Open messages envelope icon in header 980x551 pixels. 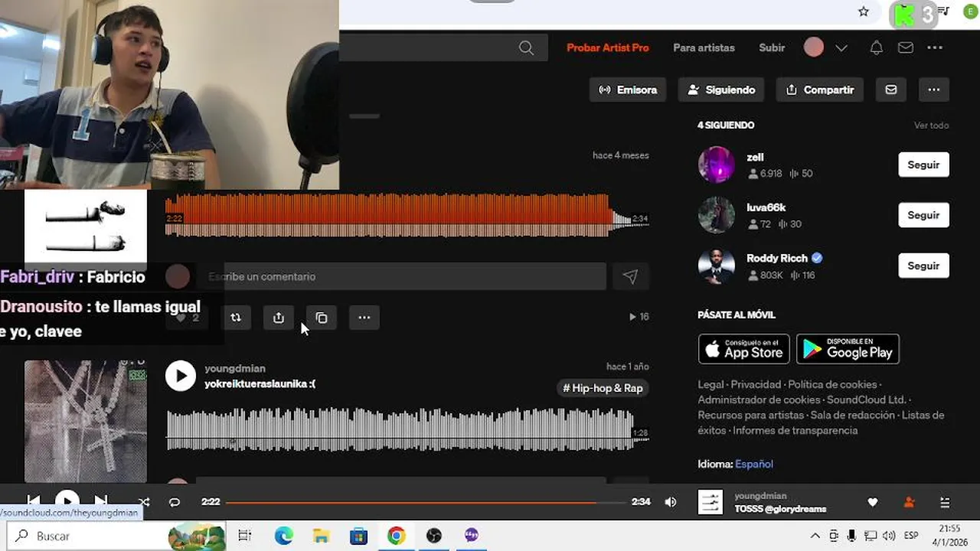[906, 47]
